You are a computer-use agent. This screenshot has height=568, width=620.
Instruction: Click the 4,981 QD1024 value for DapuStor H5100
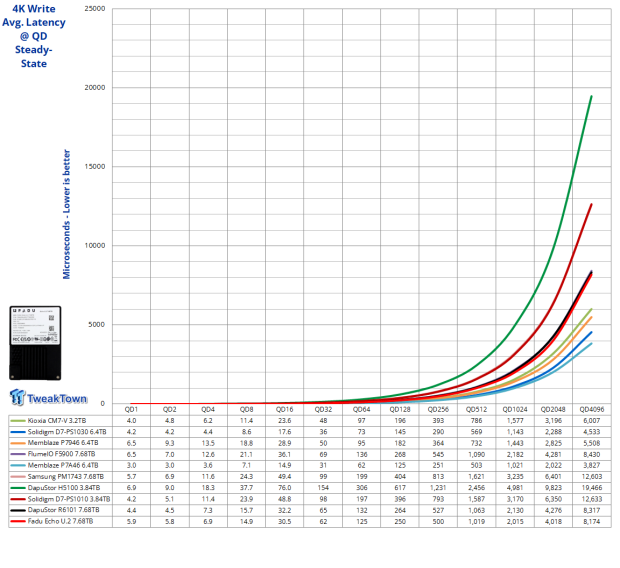pos(515,488)
